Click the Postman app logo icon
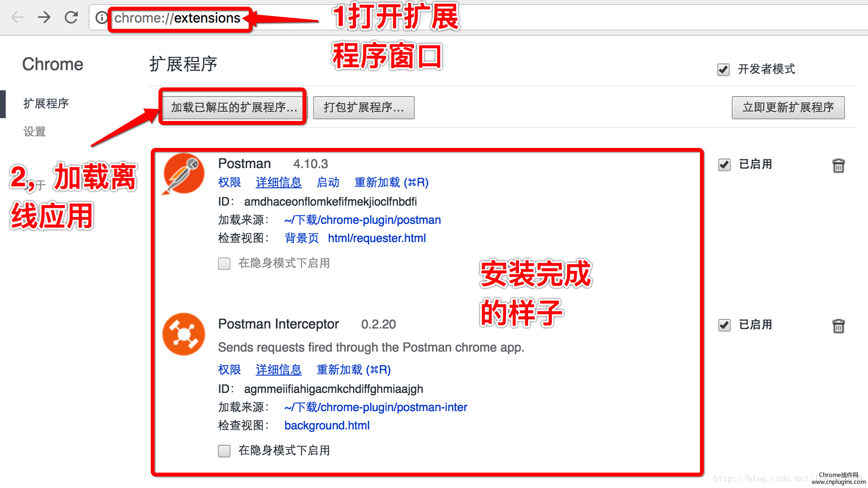The width and height of the screenshot is (868, 488). click(x=183, y=174)
